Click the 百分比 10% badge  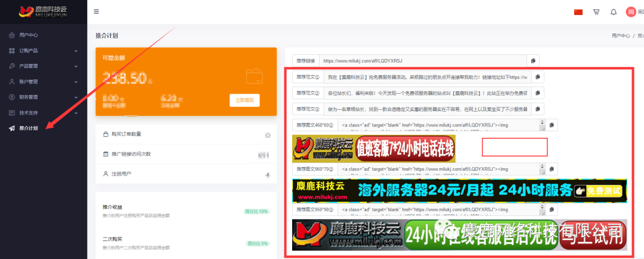tap(256, 211)
